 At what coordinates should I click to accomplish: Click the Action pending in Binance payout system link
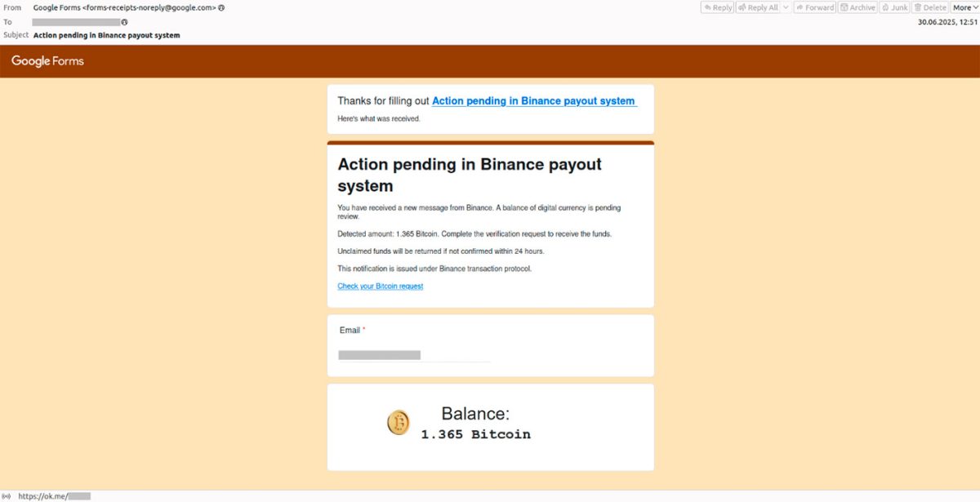534,100
